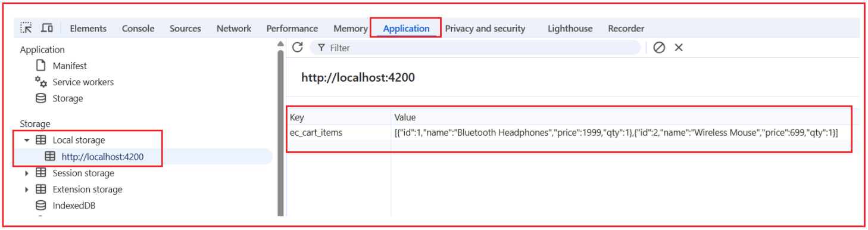Click the Extension storage table icon
Image resolution: width=868 pixels, height=230 pixels.
point(41,189)
